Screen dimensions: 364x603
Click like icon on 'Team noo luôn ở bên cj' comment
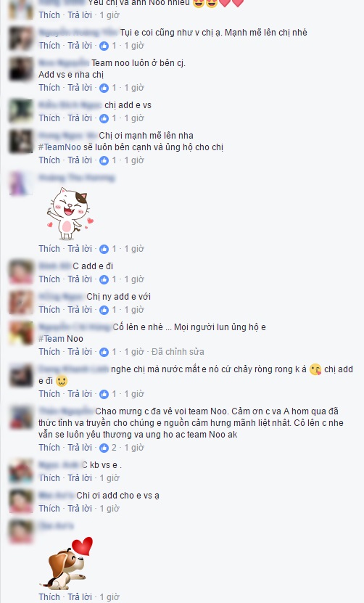click(x=104, y=88)
